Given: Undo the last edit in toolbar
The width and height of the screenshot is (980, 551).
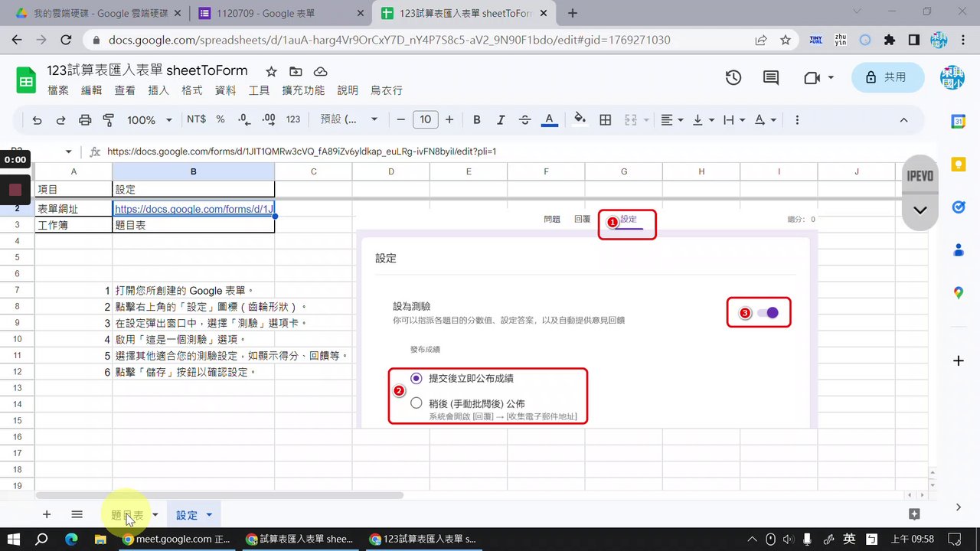Looking at the screenshot, I should point(37,120).
